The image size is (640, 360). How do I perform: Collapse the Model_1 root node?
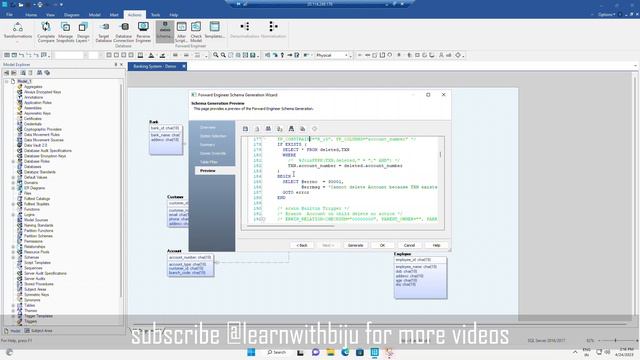point(7,81)
